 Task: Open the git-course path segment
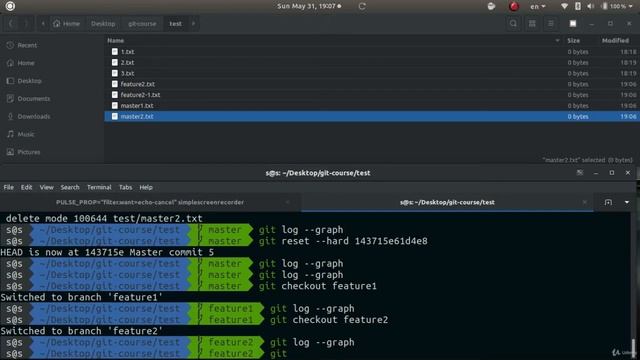pyautogui.click(x=142, y=24)
